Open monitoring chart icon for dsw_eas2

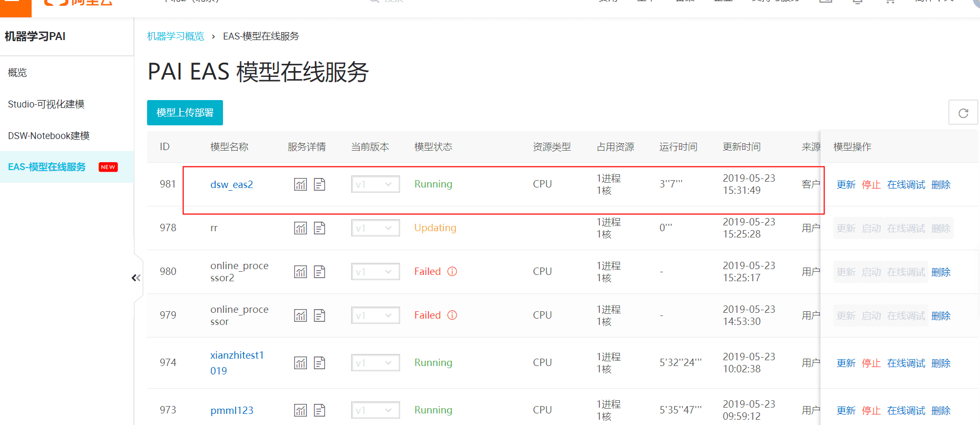(300, 184)
